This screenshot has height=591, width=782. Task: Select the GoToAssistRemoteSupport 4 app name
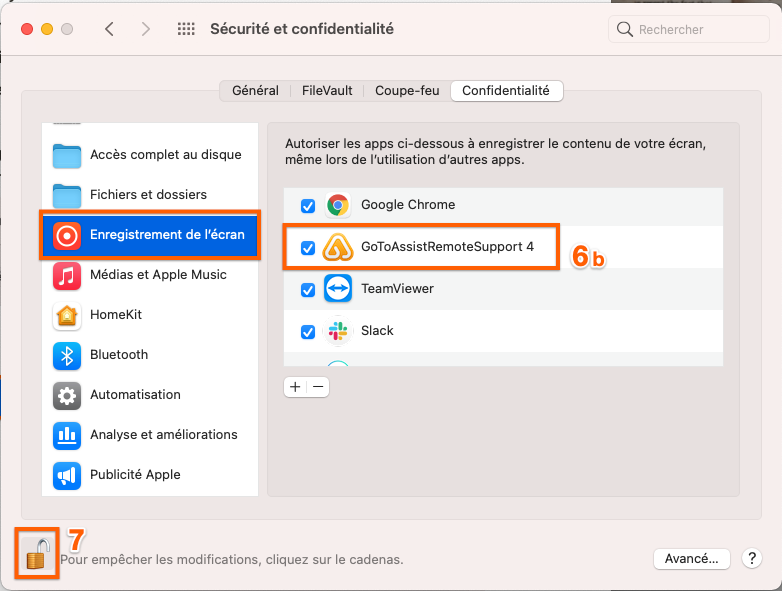tap(447, 246)
